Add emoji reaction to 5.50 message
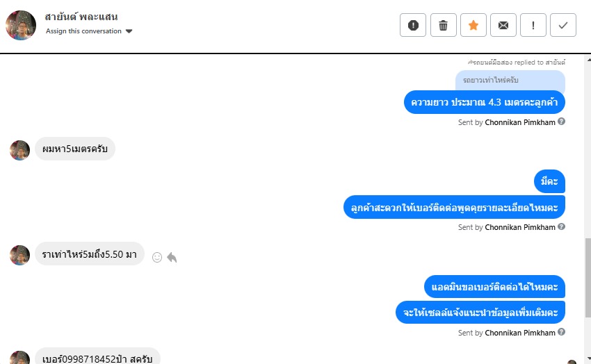The image size is (591, 364). (x=157, y=258)
